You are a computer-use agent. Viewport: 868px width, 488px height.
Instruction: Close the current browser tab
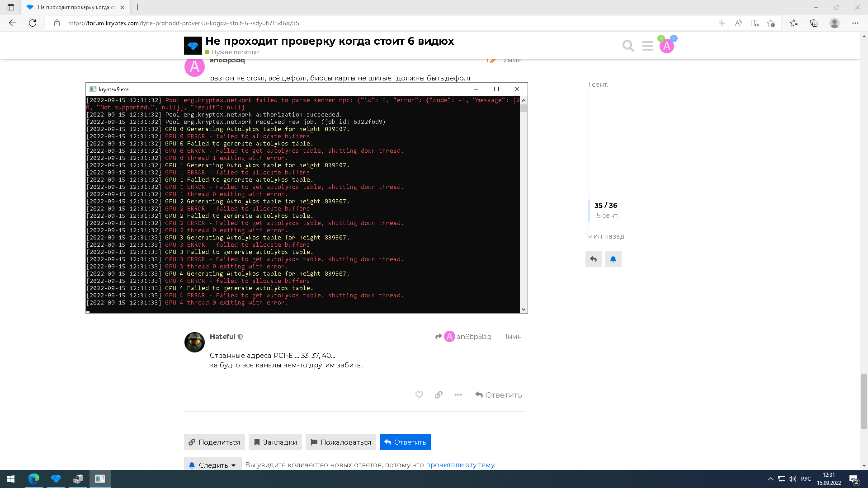[x=122, y=7]
